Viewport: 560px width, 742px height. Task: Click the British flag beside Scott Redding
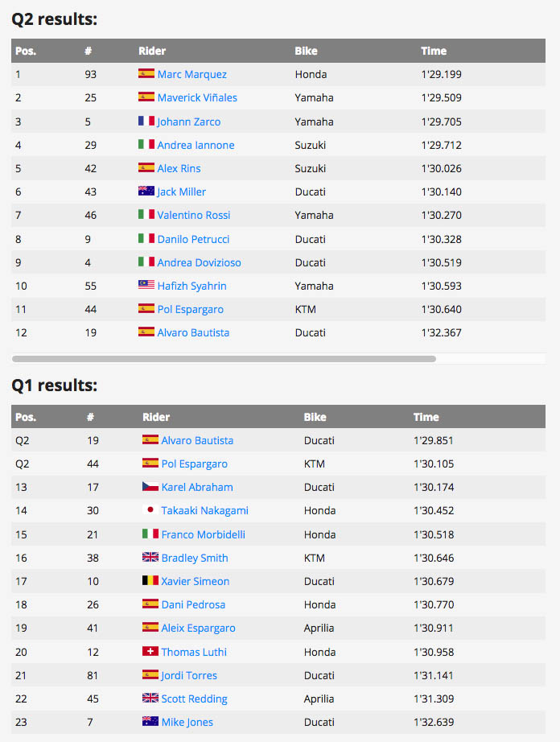pyautogui.click(x=150, y=698)
